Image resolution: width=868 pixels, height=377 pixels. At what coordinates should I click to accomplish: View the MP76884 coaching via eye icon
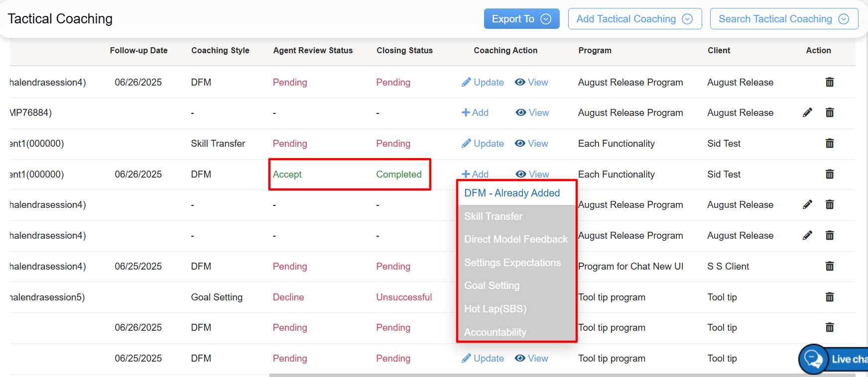pyautogui.click(x=532, y=112)
